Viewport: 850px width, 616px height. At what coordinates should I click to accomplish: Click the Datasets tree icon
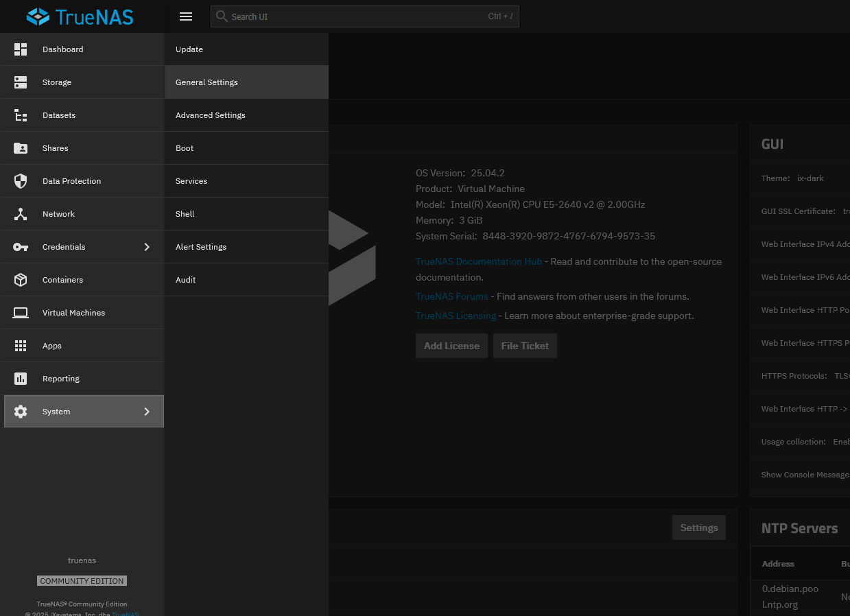pyautogui.click(x=21, y=115)
